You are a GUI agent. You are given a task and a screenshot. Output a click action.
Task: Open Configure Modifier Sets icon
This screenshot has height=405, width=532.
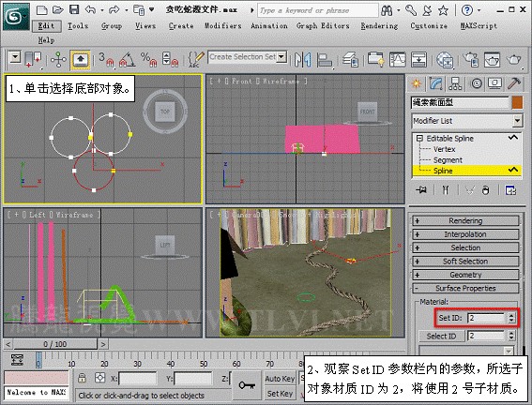[510, 190]
